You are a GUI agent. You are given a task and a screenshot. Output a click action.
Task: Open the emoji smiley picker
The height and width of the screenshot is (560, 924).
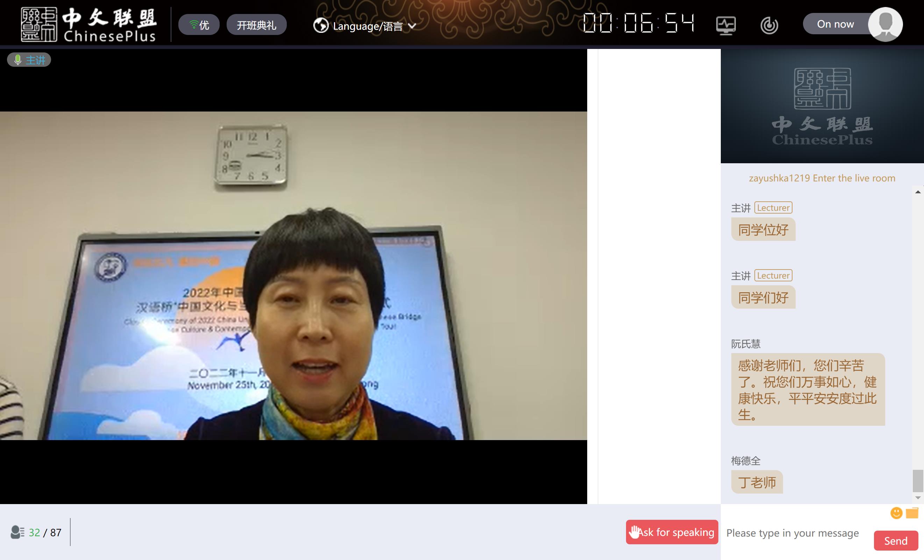point(896,513)
